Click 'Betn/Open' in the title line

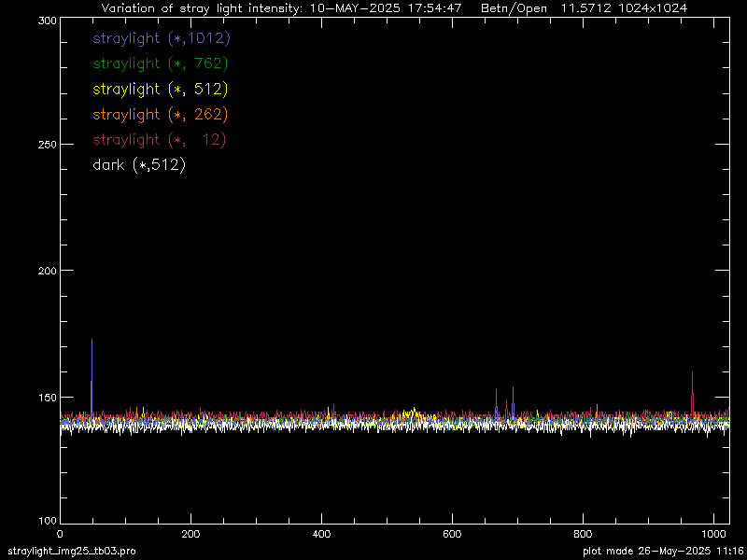point(514,8)
